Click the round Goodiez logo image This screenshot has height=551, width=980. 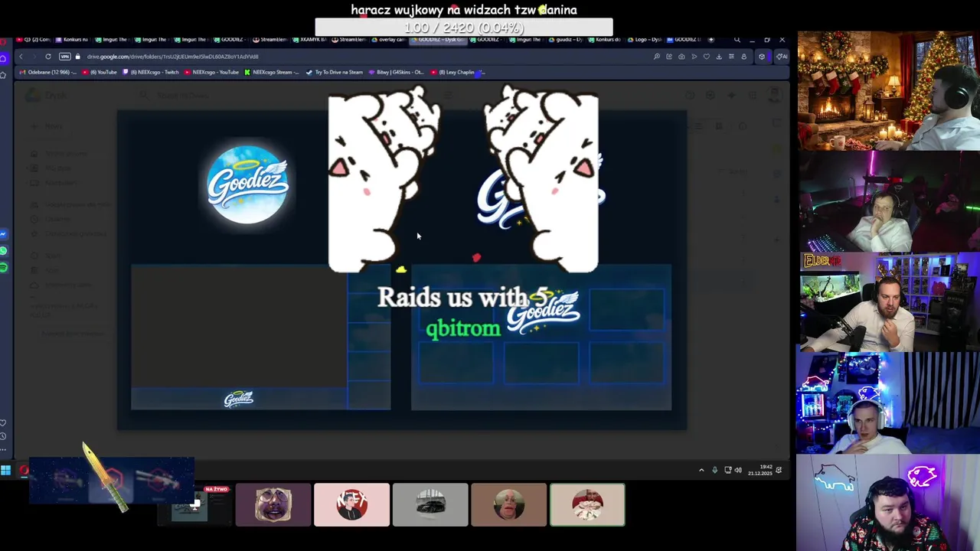click(x=248, y=184)
